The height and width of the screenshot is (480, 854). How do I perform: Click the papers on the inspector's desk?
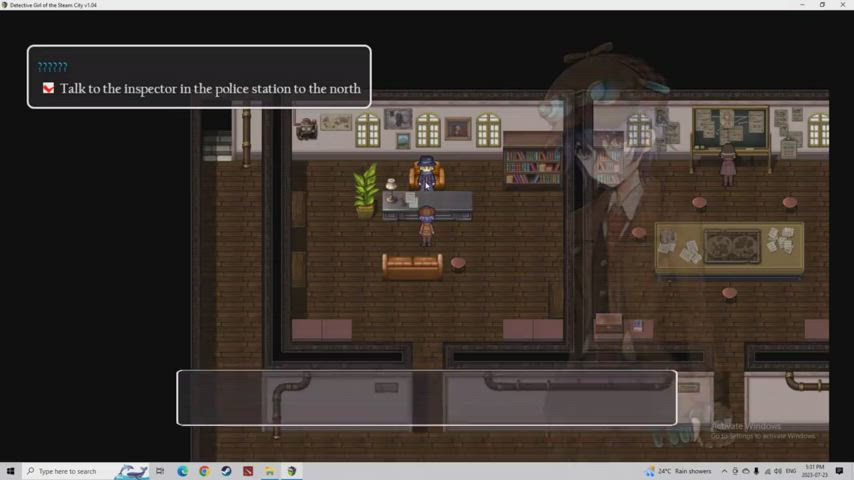click(411, 200)
